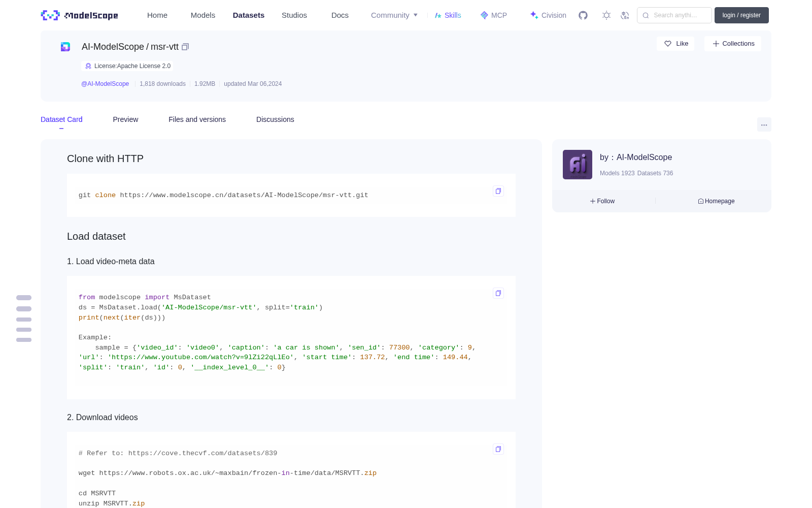The width and height of the screenshot is (812, 508).
Task: Copy the git clone command
Action: [x=498, y=191]
